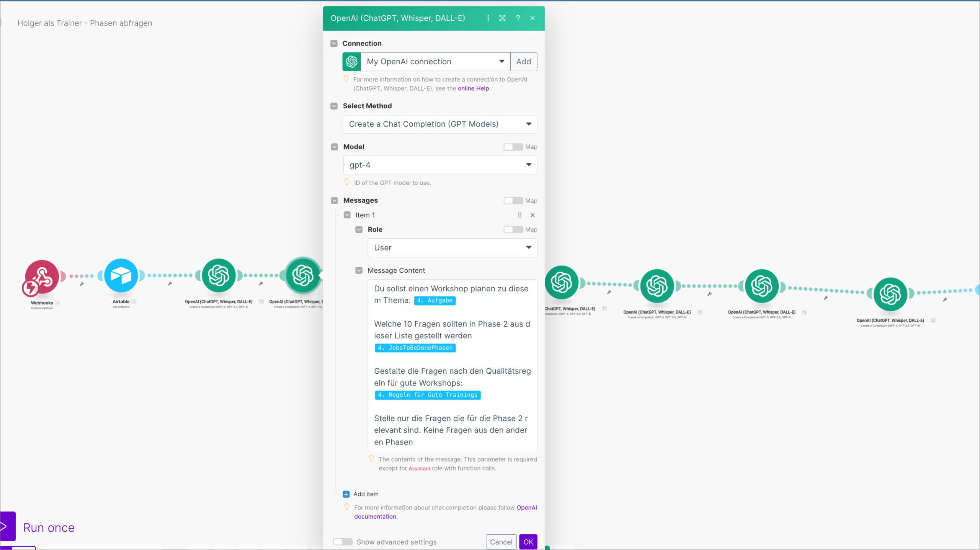Expand the My OpenAI connection dropdown

436,62
